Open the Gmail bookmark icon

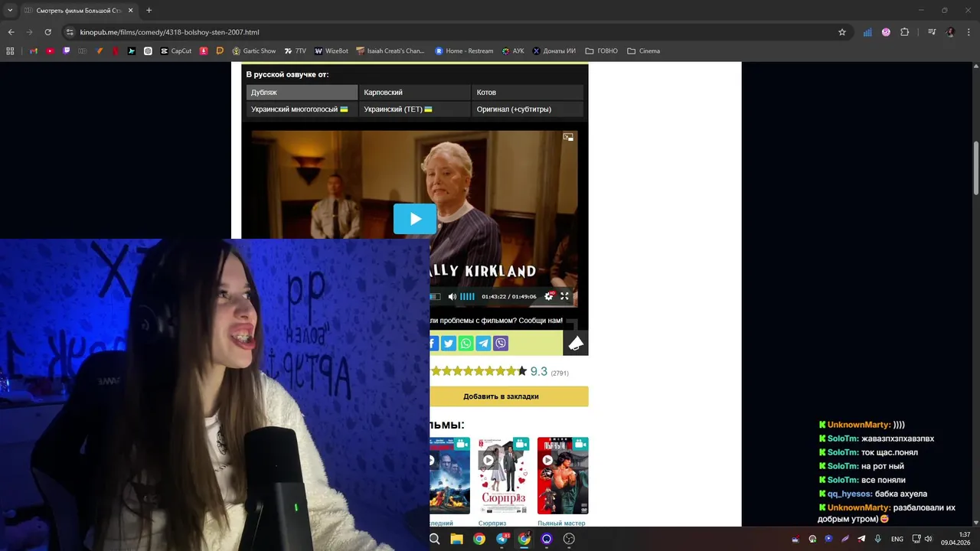33,51
